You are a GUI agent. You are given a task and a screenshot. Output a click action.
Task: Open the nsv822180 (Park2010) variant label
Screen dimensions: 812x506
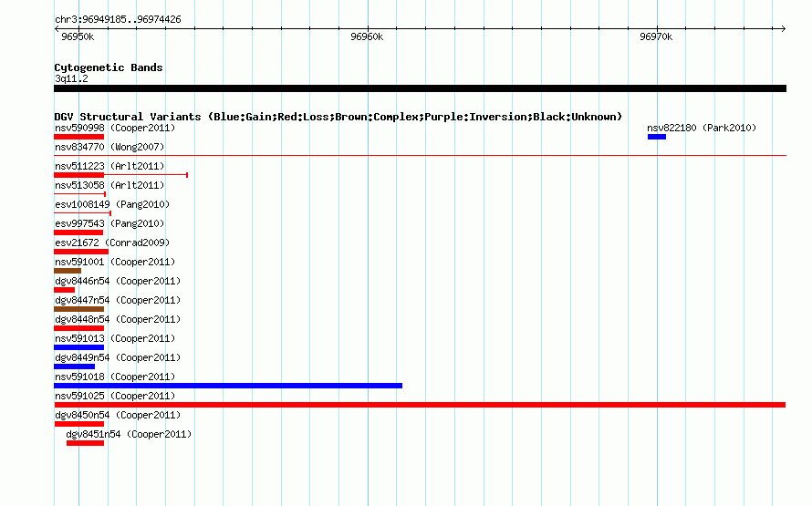point(702,128)
